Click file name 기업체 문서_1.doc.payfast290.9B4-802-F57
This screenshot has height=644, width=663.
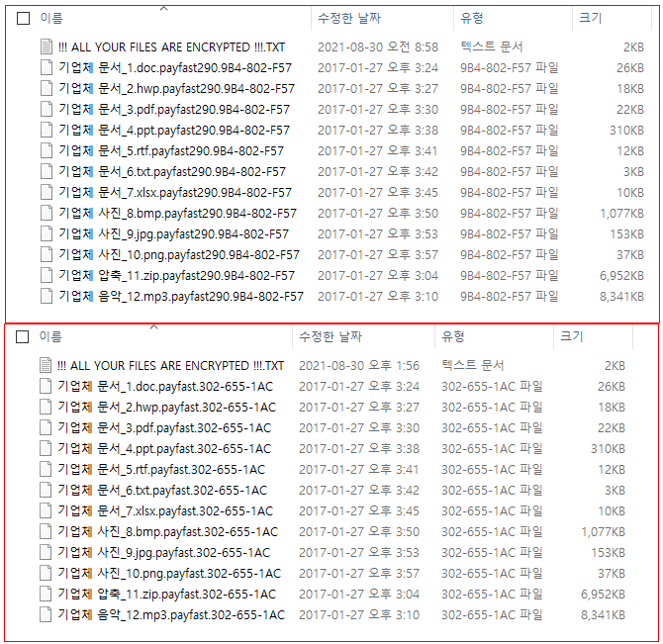175,67
